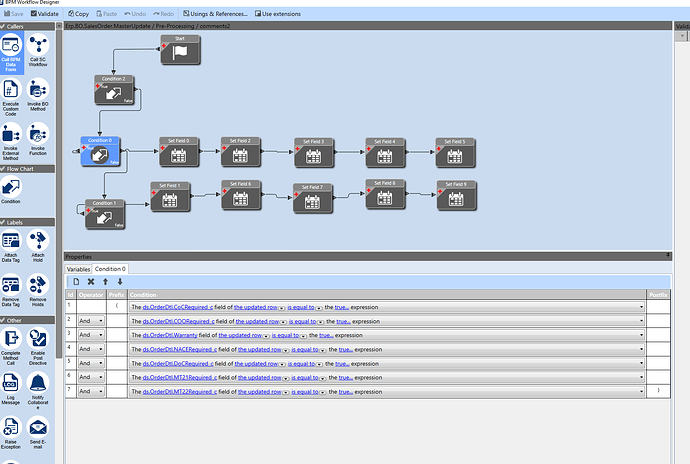Viewport: 690px width, 464px height.
Task: Toggle Use extensions option
Action: [278, 14]
